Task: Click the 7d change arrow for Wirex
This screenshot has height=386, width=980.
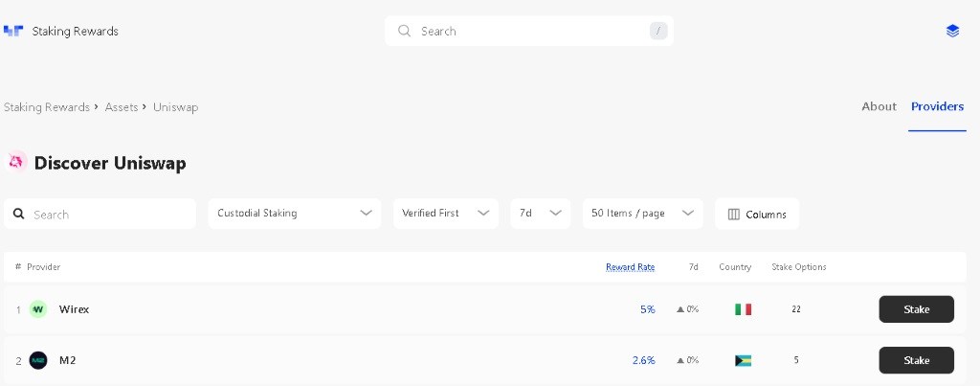Action: (x=680, y=309)
